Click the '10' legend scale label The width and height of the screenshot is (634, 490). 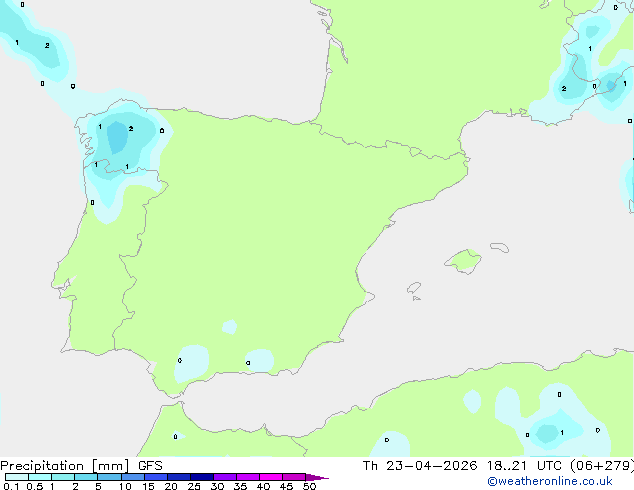point(125,486)
